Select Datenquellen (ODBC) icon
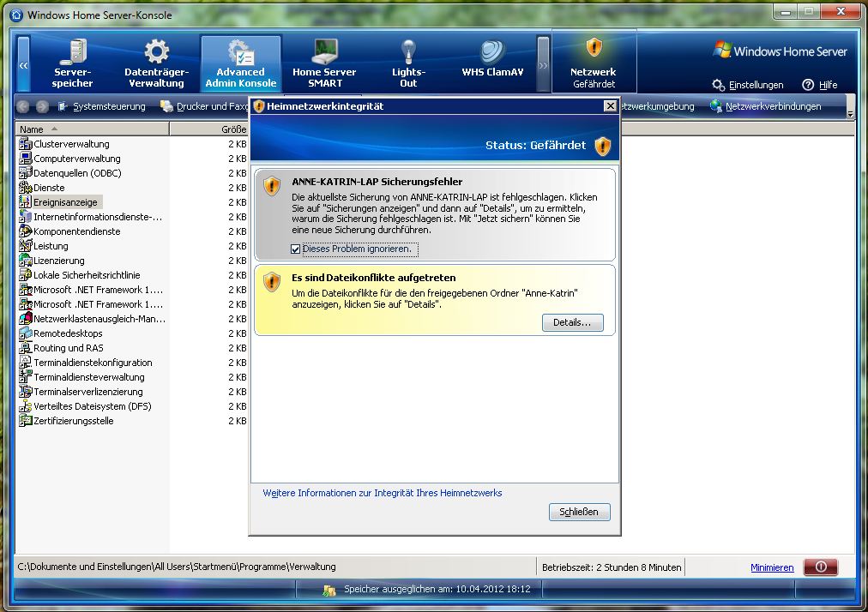 (26, 172)
